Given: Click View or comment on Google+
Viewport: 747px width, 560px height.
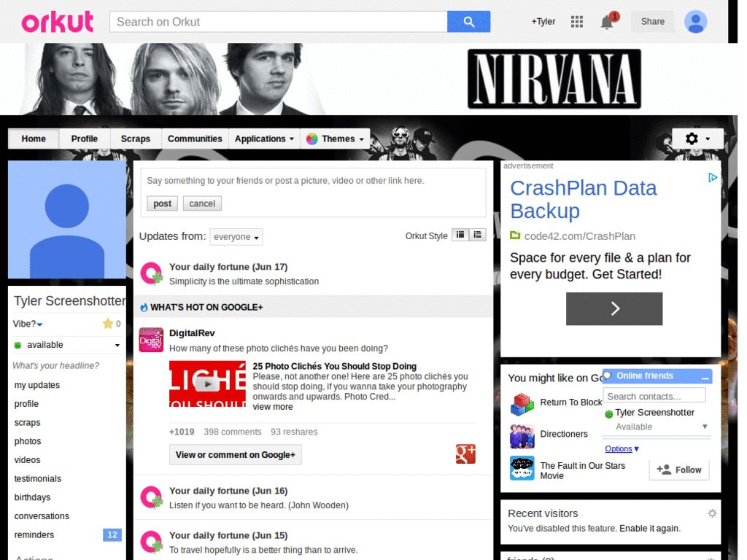Looking at the screenshot, I should [236, 455].
